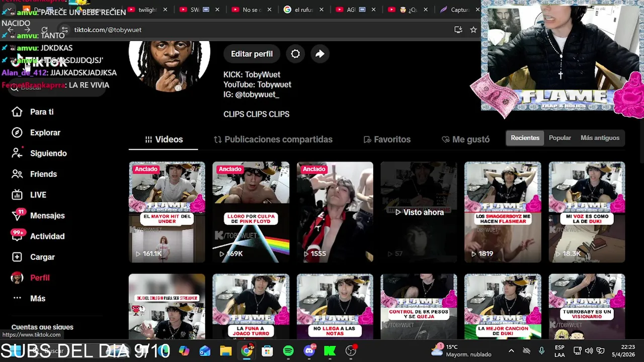Open the Para ti home feed icon
The height and width of the screenshot is (362, 644).
(x=17, y=112)
